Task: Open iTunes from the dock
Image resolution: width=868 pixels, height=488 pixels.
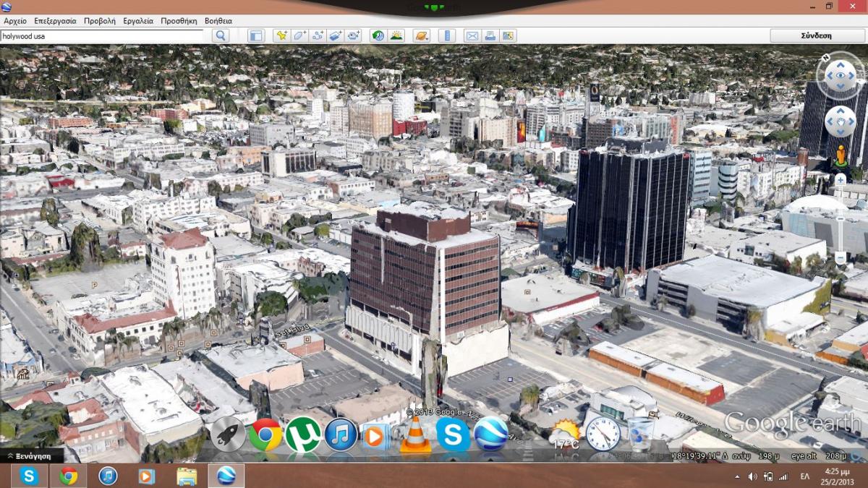Action: click(x=341, y=435)
